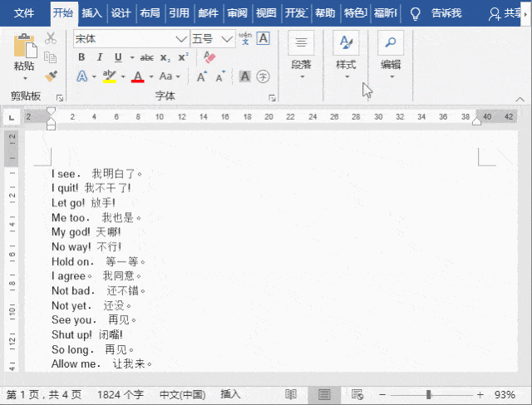
Task: Click the ruler tab selector
Action: point(12,117)
